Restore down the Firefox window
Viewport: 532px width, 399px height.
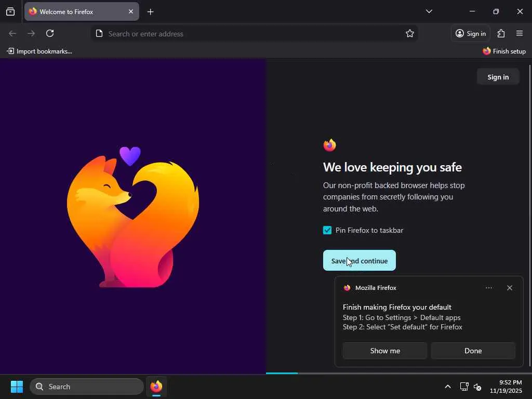496,11
